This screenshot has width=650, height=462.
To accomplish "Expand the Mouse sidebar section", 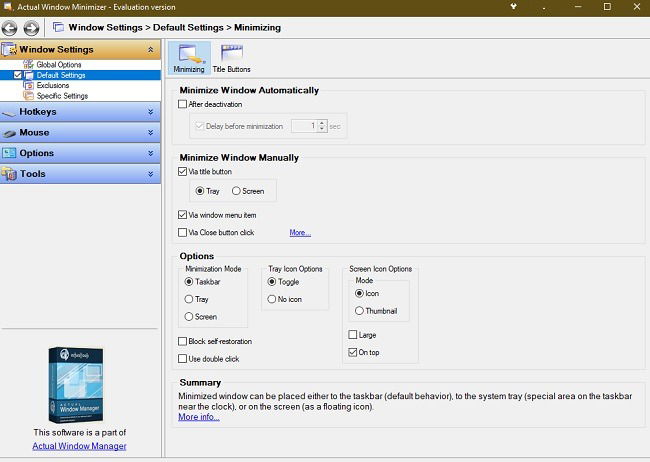I will (x=80, y=132).
